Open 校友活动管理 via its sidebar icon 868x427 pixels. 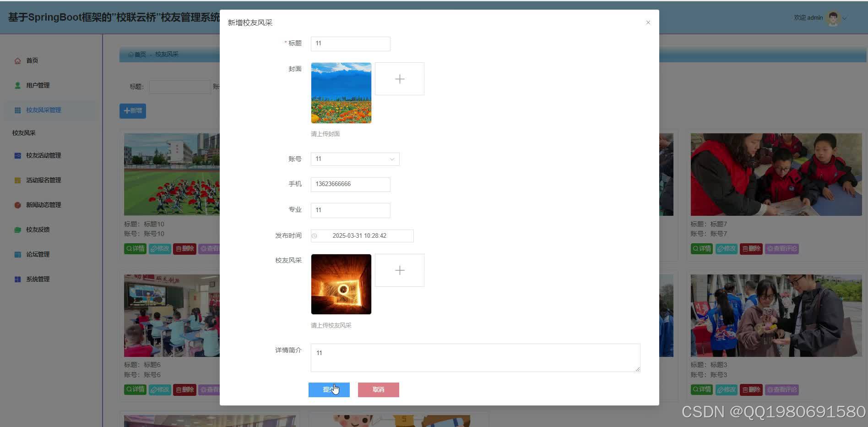pos(17,155)
